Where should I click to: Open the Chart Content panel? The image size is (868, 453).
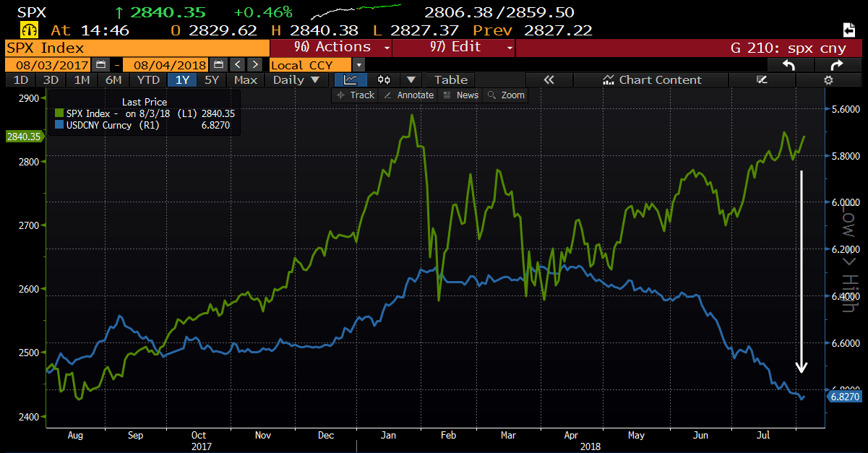coord(652,80)
